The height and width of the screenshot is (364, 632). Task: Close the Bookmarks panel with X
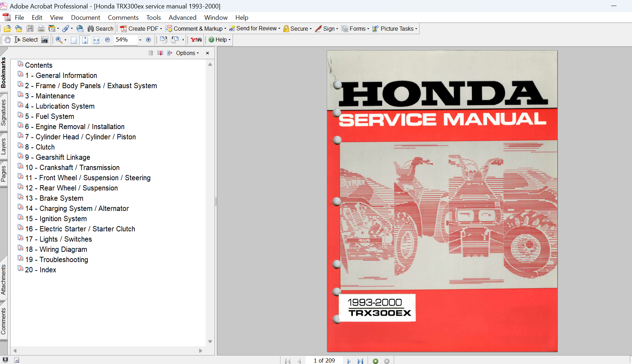207,53
